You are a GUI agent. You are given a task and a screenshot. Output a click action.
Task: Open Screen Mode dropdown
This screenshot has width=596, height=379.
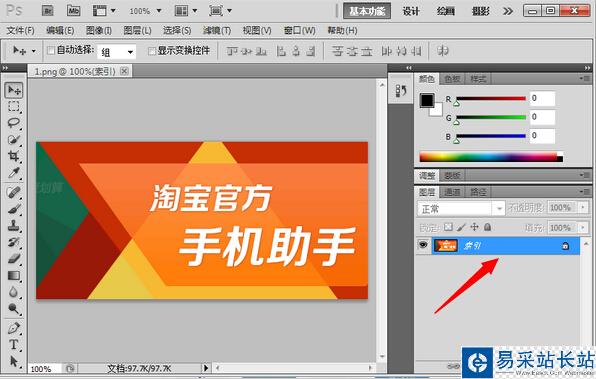click(x=220, y=11)
